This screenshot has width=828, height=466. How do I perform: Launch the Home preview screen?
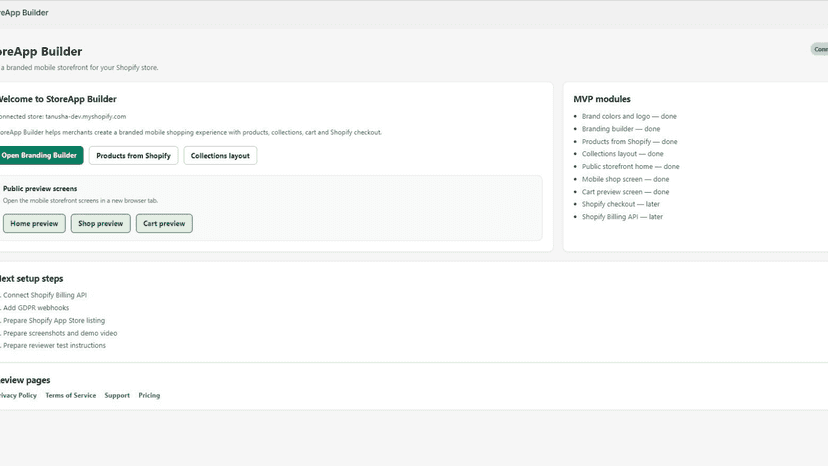click(x=34, y=223)
